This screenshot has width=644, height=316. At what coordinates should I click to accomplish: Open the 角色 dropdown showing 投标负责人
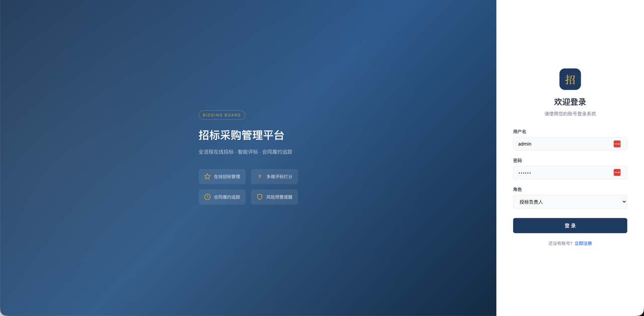(570, 202)
